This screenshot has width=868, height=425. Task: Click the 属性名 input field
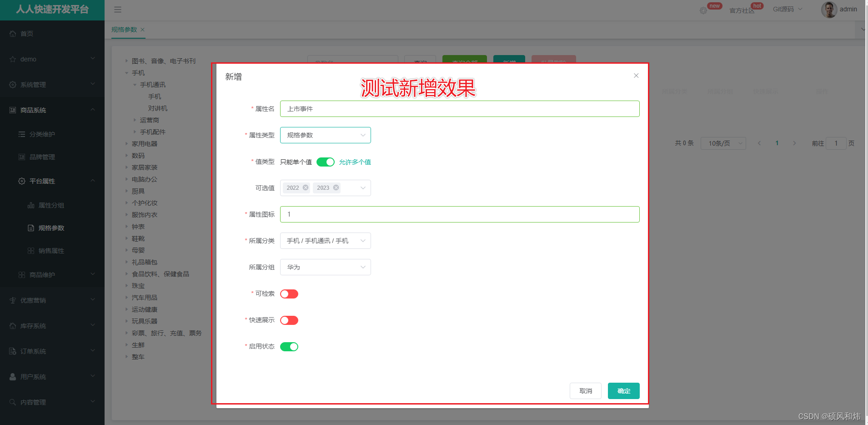(460, 109)
